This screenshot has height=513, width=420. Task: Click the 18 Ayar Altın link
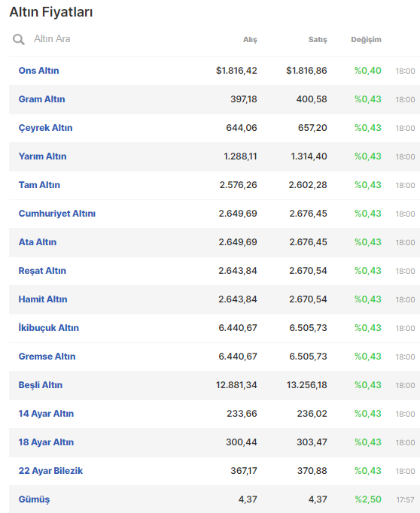point(46,442)
